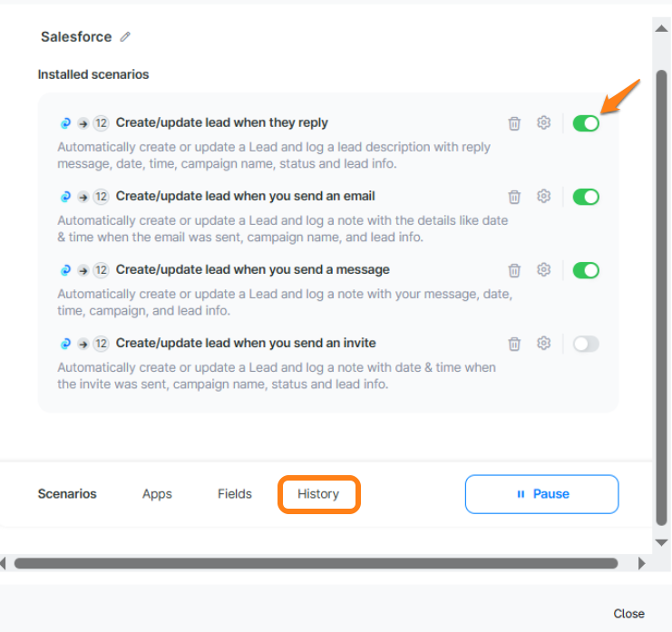Screen dimensions: 672x632
Task: Click the pencil edit icon beside Salesforce
Action: [125, 37]
